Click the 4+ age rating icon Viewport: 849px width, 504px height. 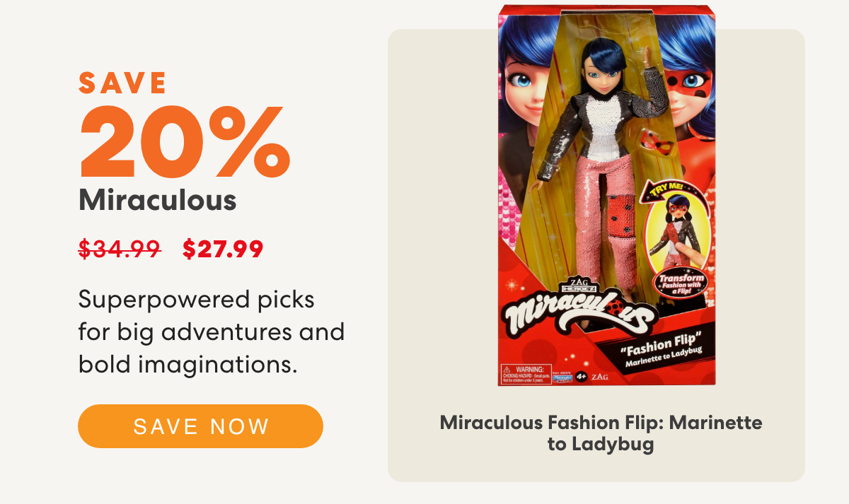coord(582,376)
